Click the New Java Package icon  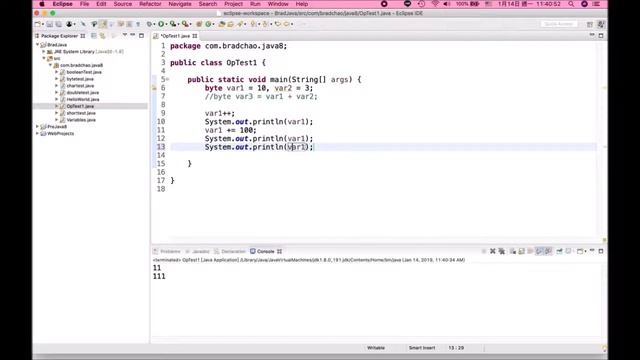(x=199, y=24)
